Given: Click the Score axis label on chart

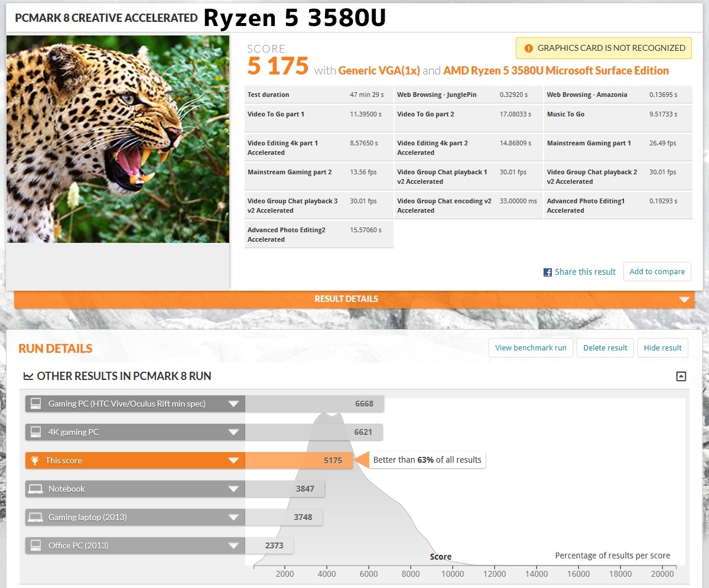Looking at the screenshot, I should pyautogui.click(x=441, y=557).
